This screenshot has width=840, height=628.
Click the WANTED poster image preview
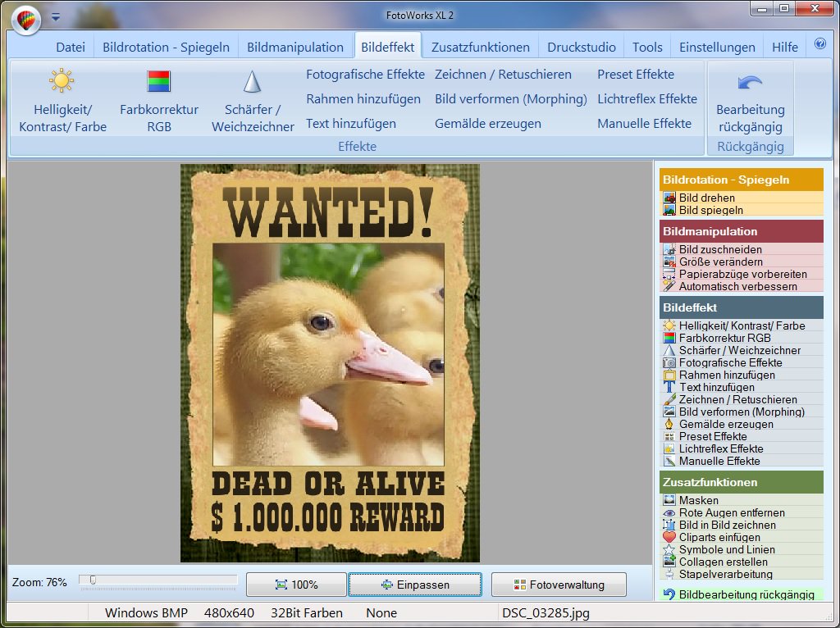tap(330, 363)
